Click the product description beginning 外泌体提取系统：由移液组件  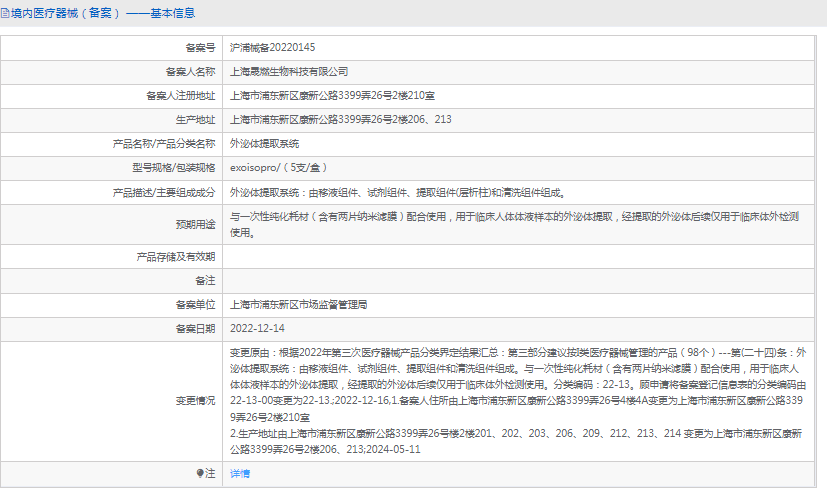[x=399, y=192]
